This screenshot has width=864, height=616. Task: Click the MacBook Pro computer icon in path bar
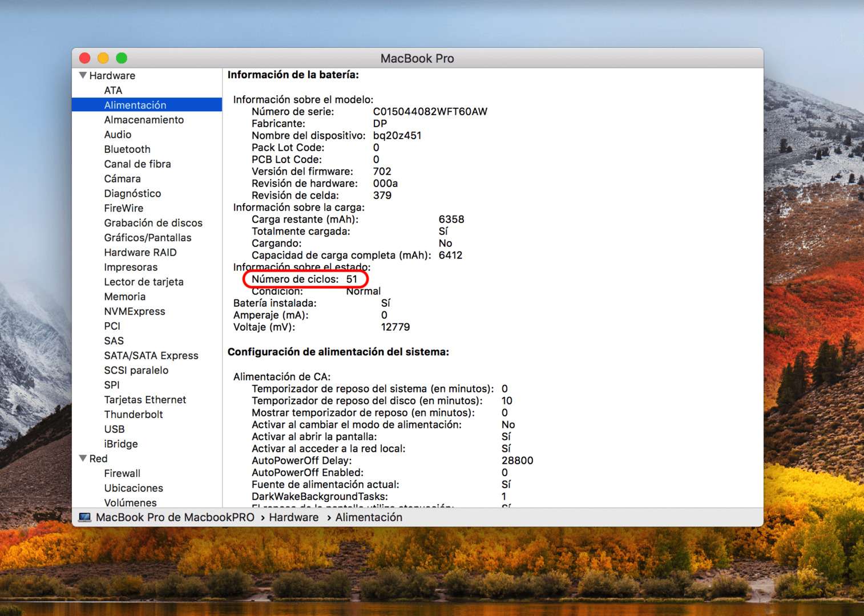click(x=85, y=517)
